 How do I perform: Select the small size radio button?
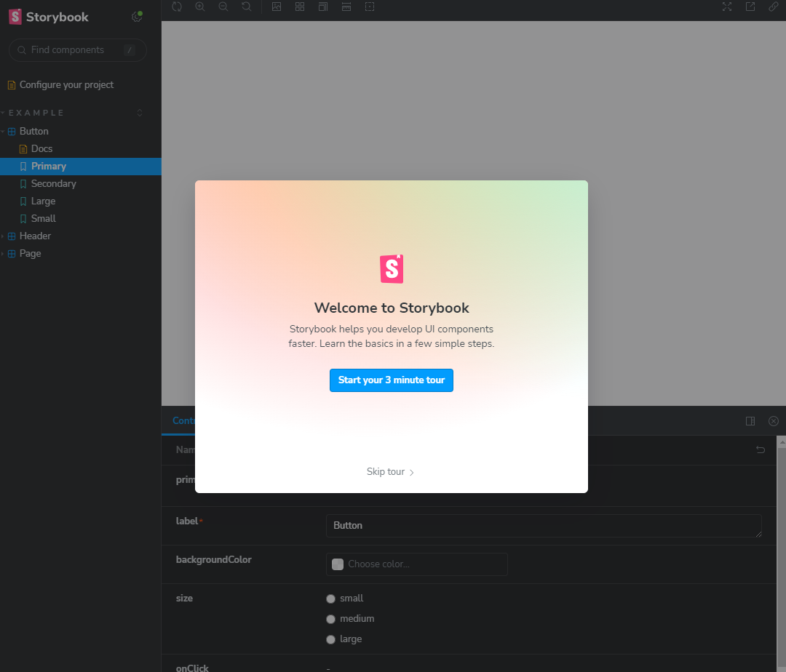click(x=330, y=599)
